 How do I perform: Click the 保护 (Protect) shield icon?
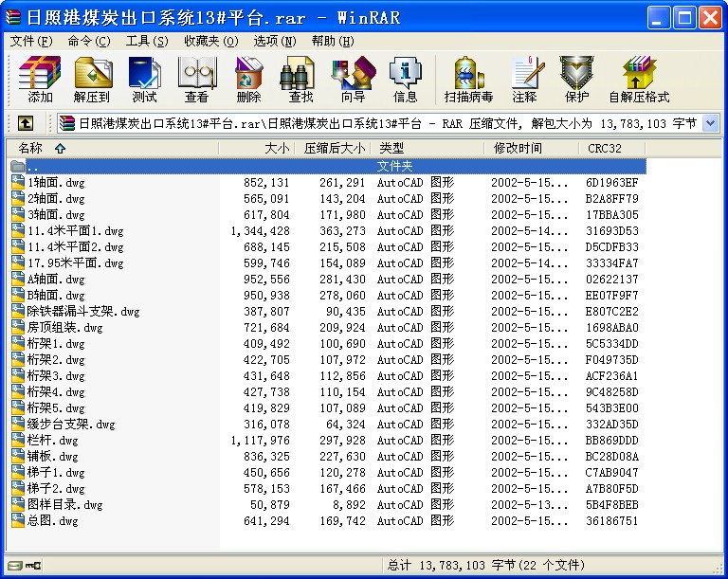576,79
